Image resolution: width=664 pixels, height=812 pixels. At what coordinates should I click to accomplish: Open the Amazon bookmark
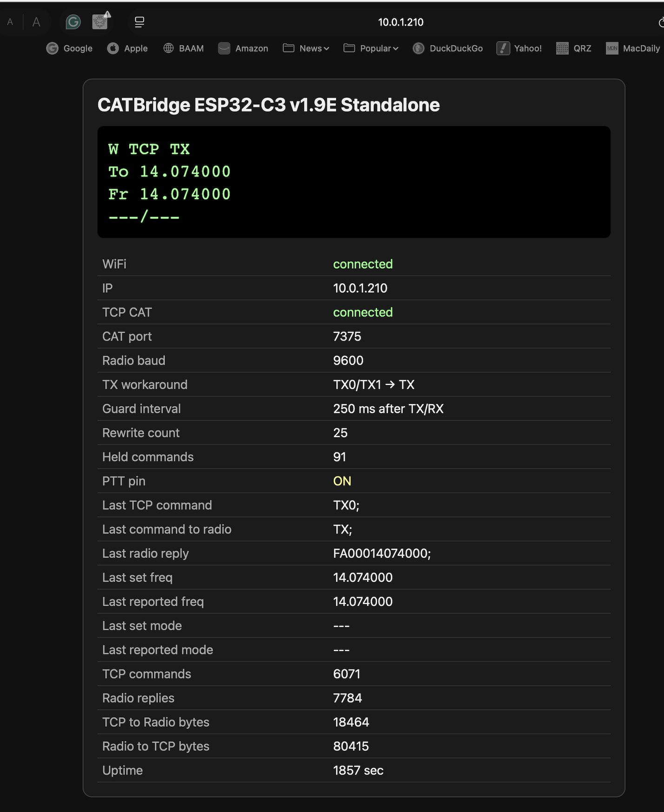[243, 48]
